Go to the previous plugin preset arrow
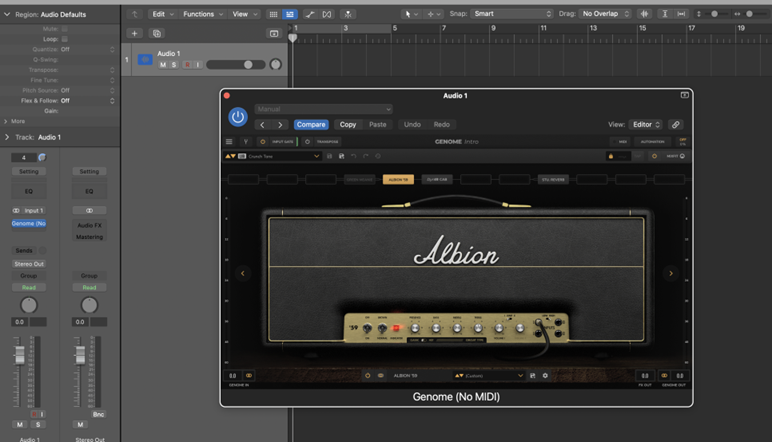Image resolution: width=772 pixels, height=442 pixels. [262, 125]
